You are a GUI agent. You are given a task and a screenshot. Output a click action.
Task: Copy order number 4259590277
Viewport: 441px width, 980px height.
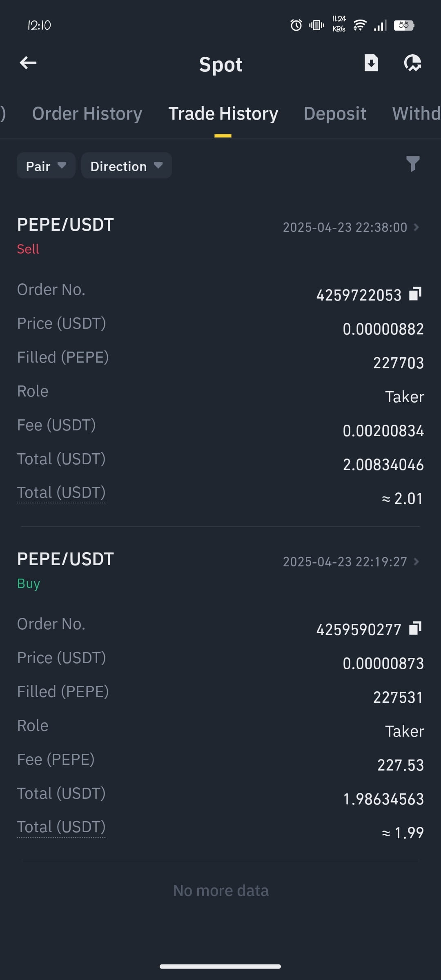click(x=415, y=628)
